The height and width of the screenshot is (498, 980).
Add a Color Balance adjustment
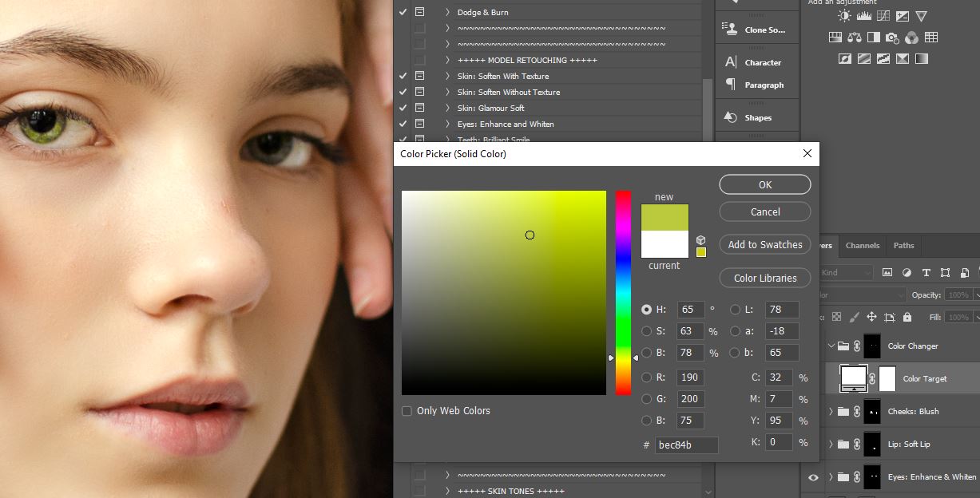point(854,37)
